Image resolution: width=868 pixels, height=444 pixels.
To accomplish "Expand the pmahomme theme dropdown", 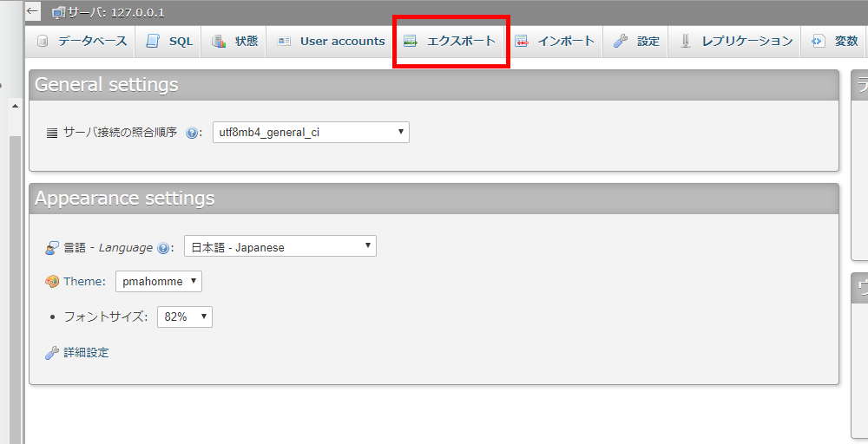I will tap(159, 282).
